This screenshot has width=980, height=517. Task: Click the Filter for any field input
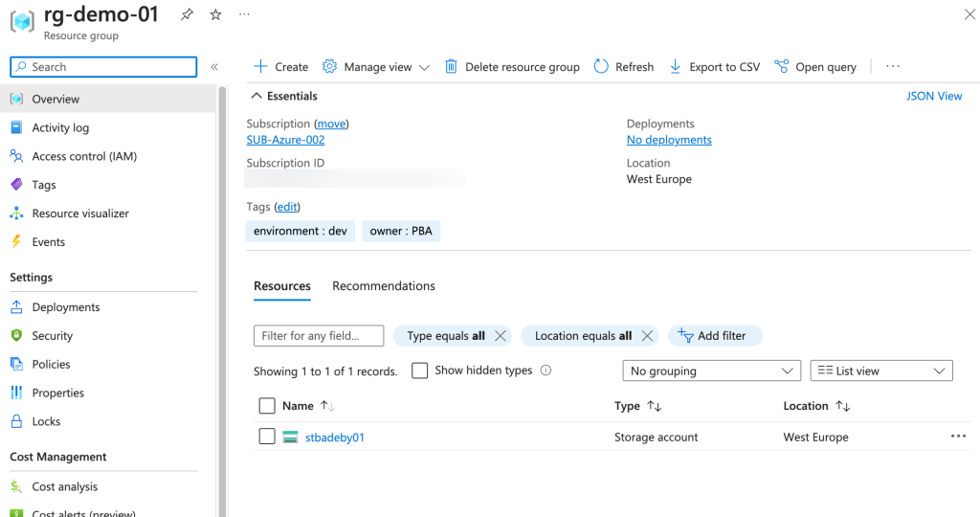coord(319,335)
